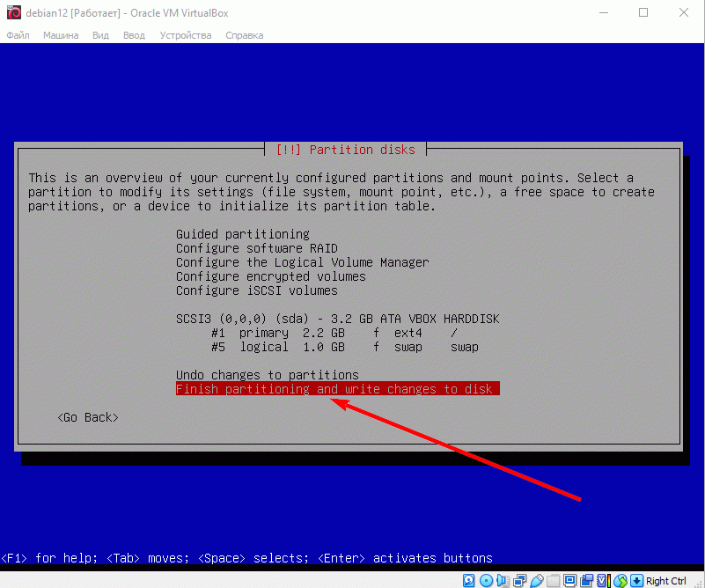This screenshot has height=588, width=705.
Task: Close the VirtualBox window
Action: [x=683, y=12]
